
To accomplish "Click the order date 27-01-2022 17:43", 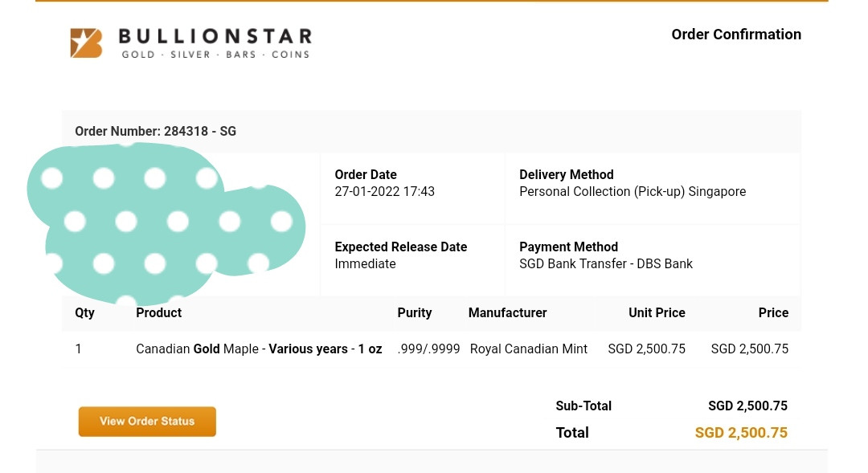I will tap(384, 192).
